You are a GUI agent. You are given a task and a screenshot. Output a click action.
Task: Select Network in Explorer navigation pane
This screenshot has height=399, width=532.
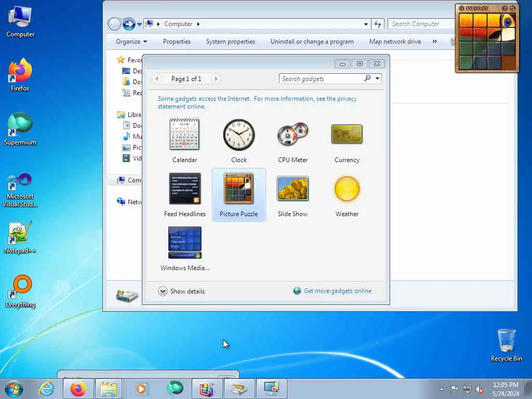[129, 202]
